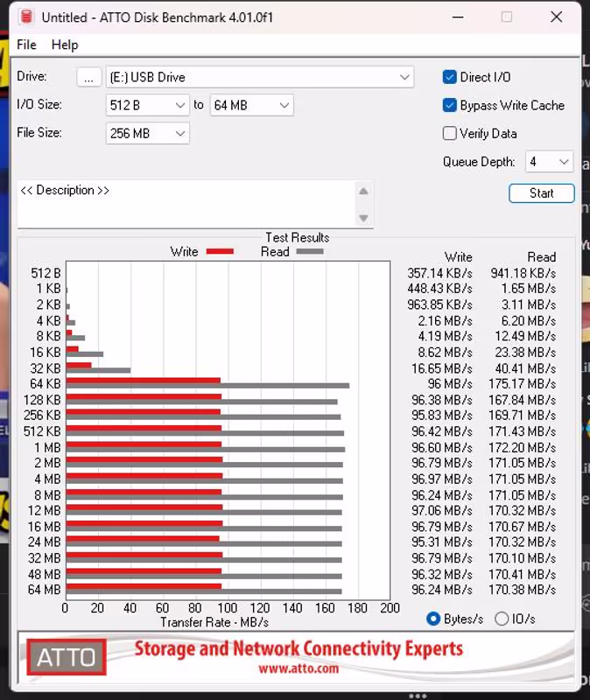Image resolution: width=590 pixels, height=700 pixels.
Task: Click the 97.06 MB/s write value
Action: [442, 511]
